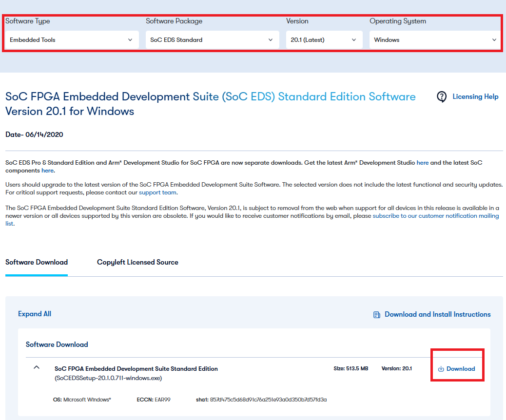The image size is (506, 420).
Task: Open the Licensing Help text link
Action: coord(475,96)
